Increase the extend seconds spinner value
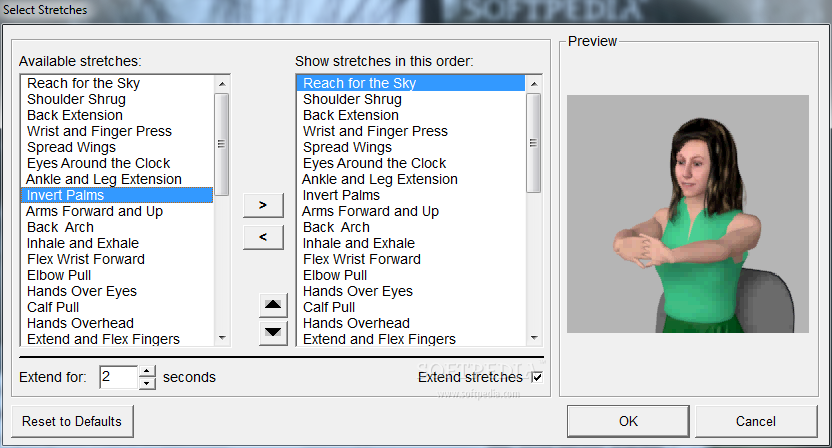The width and height of the screenshot is (832, 448). click(x=147, y=371)
